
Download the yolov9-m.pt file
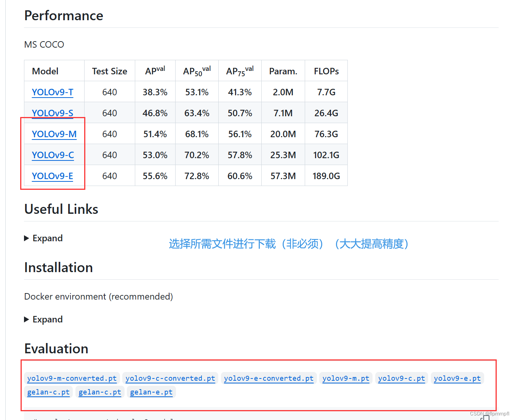pyautogui.click(x=346, y=378)
